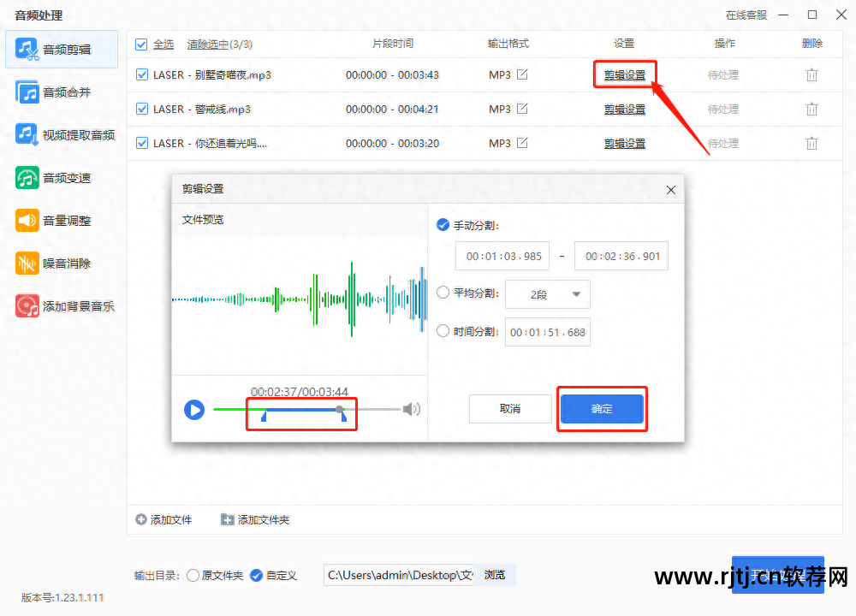
Task: Deselect the LASER - 警戒线.mp3 checkbox
Action: [x=141, y=109]
